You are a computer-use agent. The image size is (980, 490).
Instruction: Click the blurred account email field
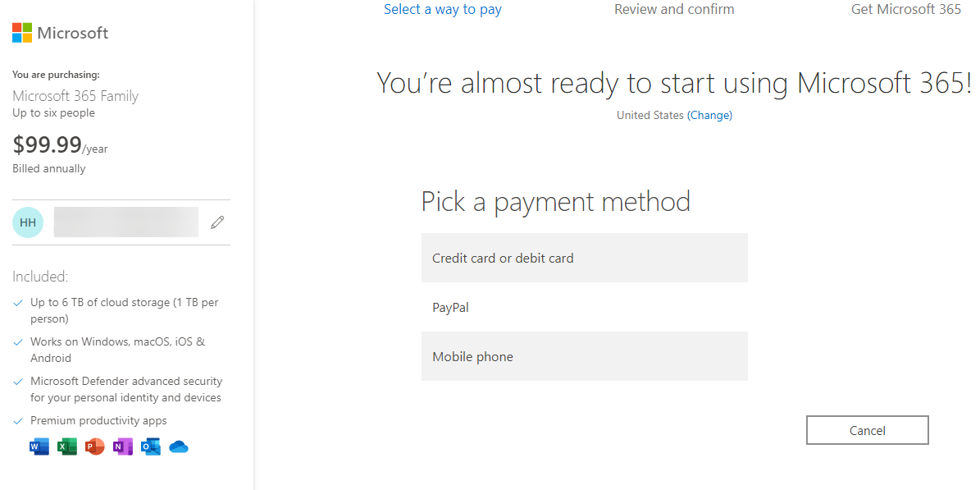pyautogui.click(x=126, y=222)
